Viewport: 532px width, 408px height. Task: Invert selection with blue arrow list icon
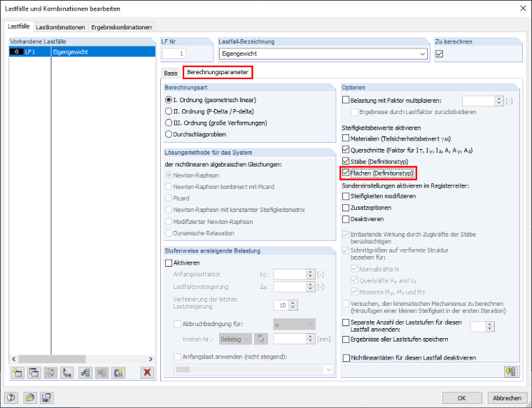118,373
